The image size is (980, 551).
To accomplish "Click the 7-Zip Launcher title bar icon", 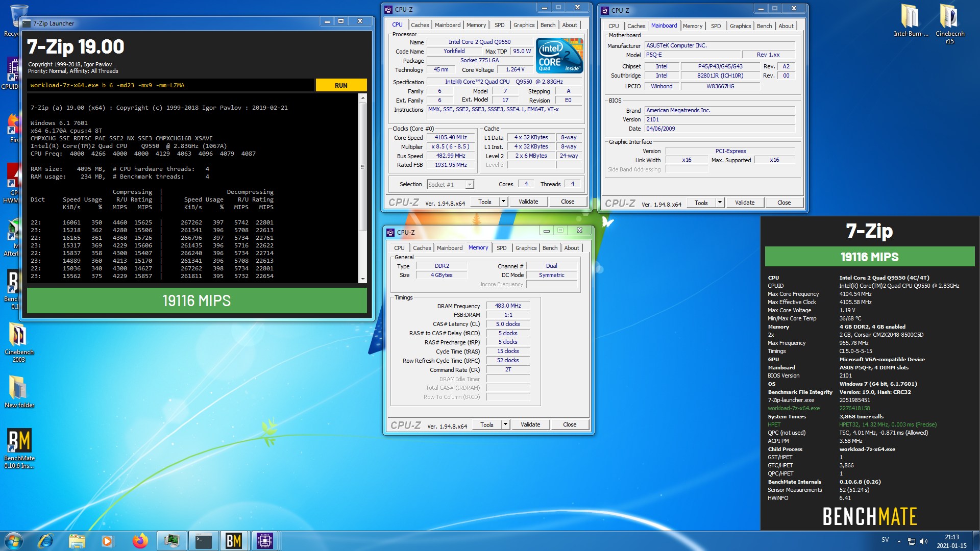I will (x=27, y=23).
